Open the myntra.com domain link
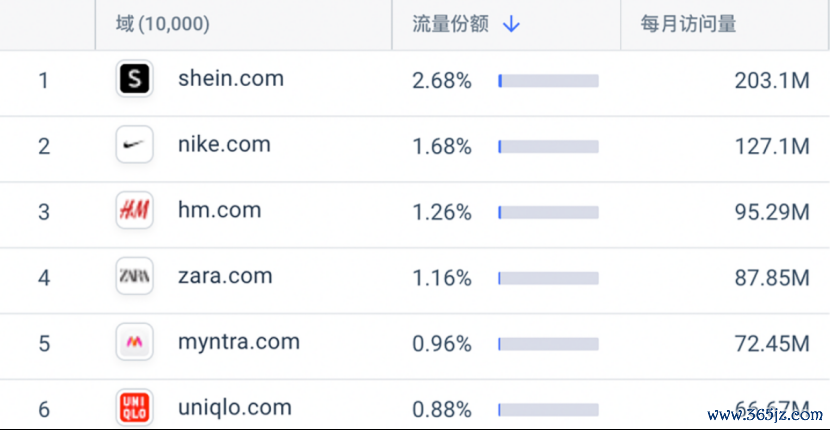The image size is (830, 430). pos(239,342)
